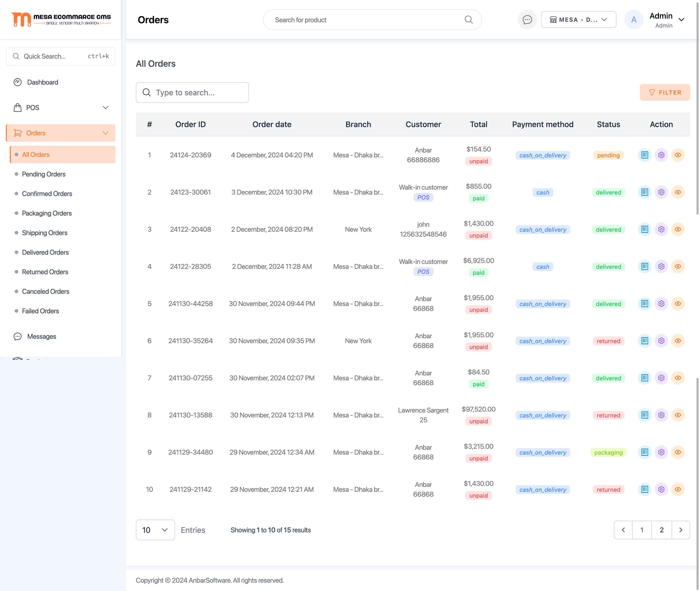Go to Pending Orders
This screenshot has width=700, height=591.
click(44, 174)
